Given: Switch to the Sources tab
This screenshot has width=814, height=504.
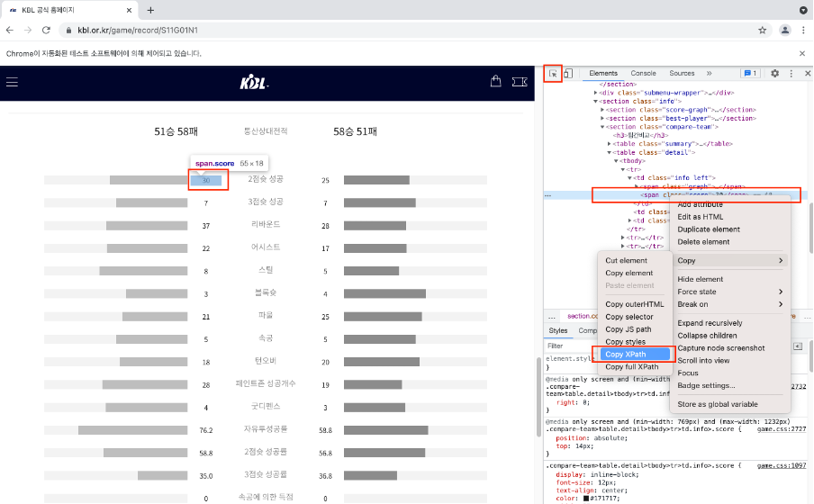Looking at the screenshot, I should [682, 73].
